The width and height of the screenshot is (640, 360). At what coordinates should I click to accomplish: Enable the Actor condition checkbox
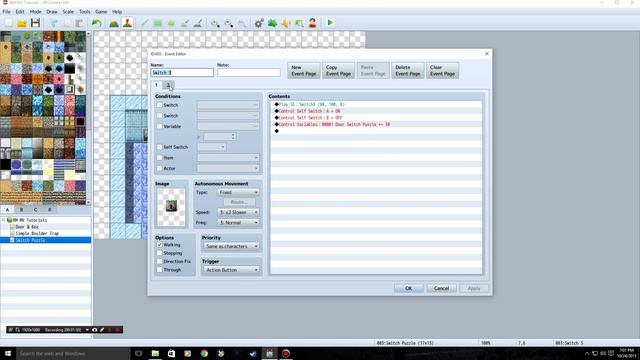pyautogui.click(x=160, y=168)
